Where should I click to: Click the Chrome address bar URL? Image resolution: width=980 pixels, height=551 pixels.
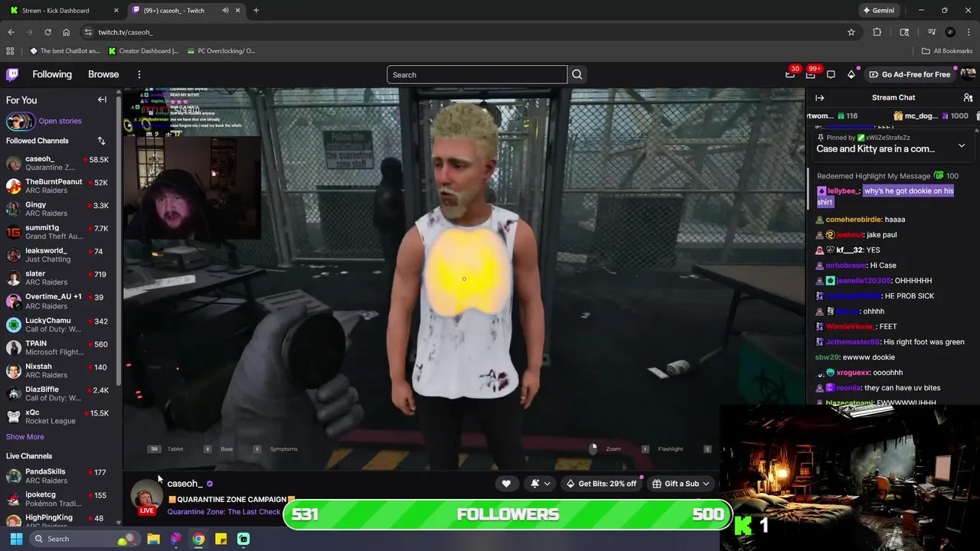click(x=126, y=32)
